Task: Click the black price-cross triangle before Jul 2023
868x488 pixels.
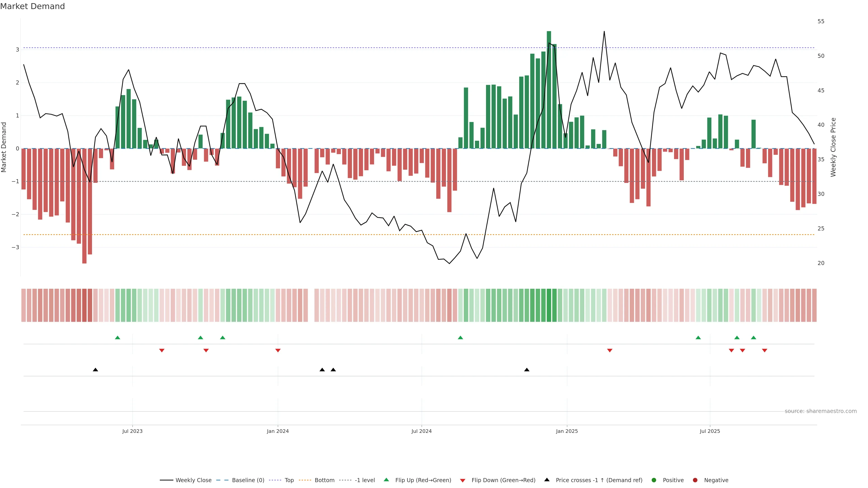Action: (95, 370)
